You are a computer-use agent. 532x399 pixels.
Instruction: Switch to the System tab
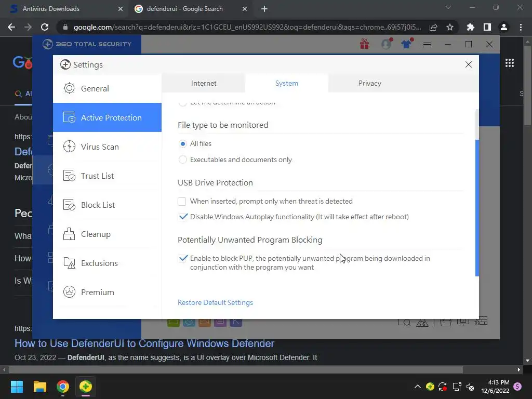tap(287, 84)
